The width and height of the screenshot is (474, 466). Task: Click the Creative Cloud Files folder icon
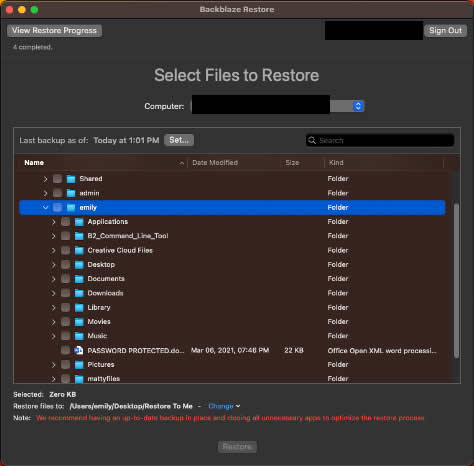point(79,250)
